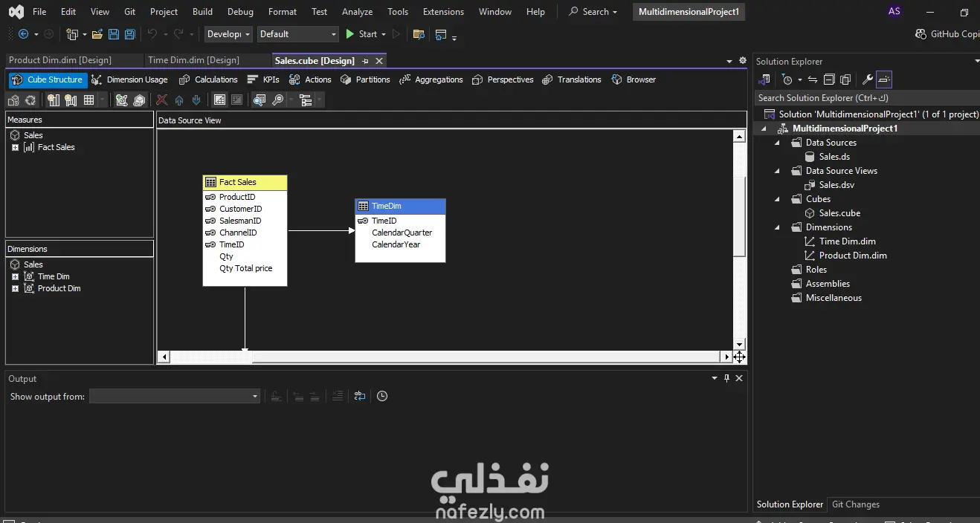The height and width of the screenshot is (523, 980).
Task: Toggle timestamps clock icon in Output panel
Action: (382, 397)
